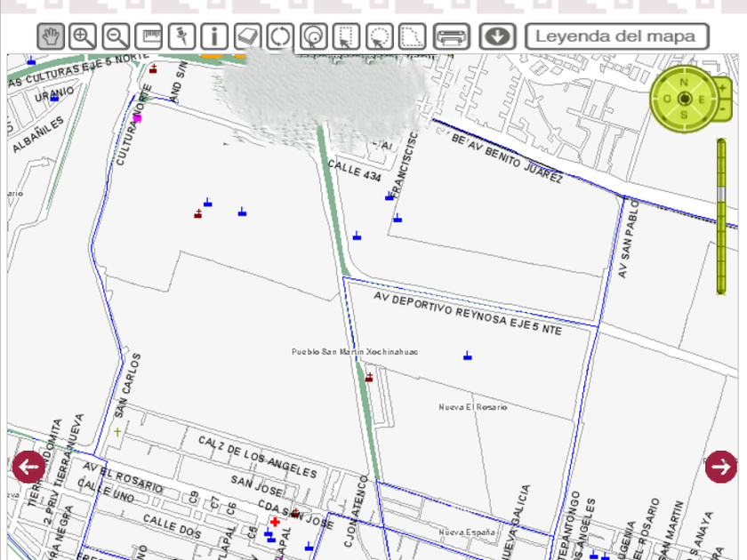
Task: Print the map with printer icon
Action: coord(452,36)
